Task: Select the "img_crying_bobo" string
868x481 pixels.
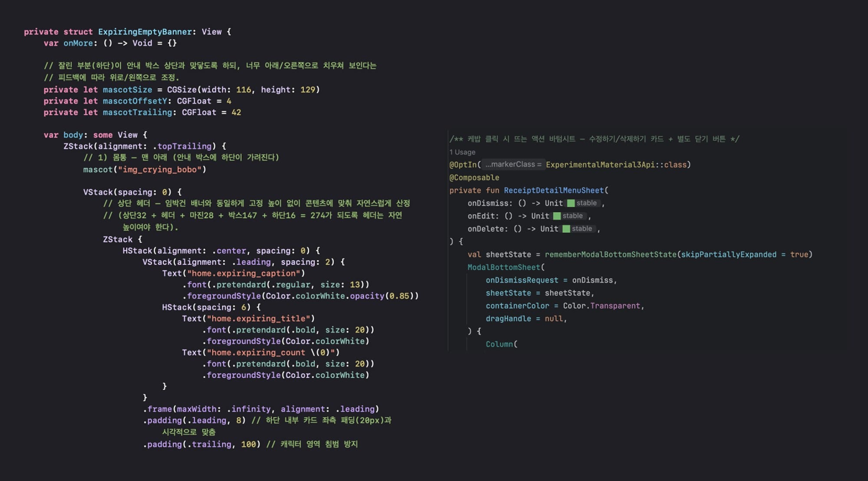Action: pyautogui.click(x=160, y=170)
